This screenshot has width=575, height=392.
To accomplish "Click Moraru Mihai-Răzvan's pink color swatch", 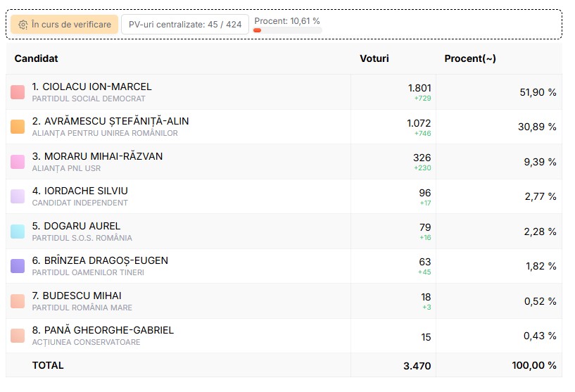I will 18,162.
